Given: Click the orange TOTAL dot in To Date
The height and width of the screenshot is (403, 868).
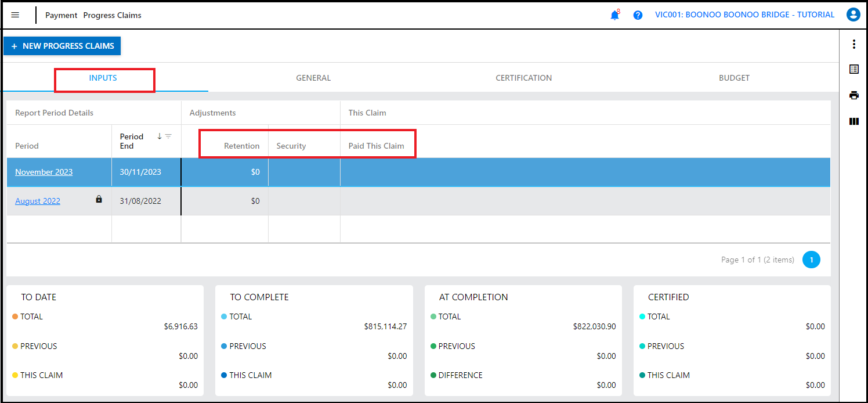Looking at the screenshot, I should pyautogui.click(x=15, y=316).
